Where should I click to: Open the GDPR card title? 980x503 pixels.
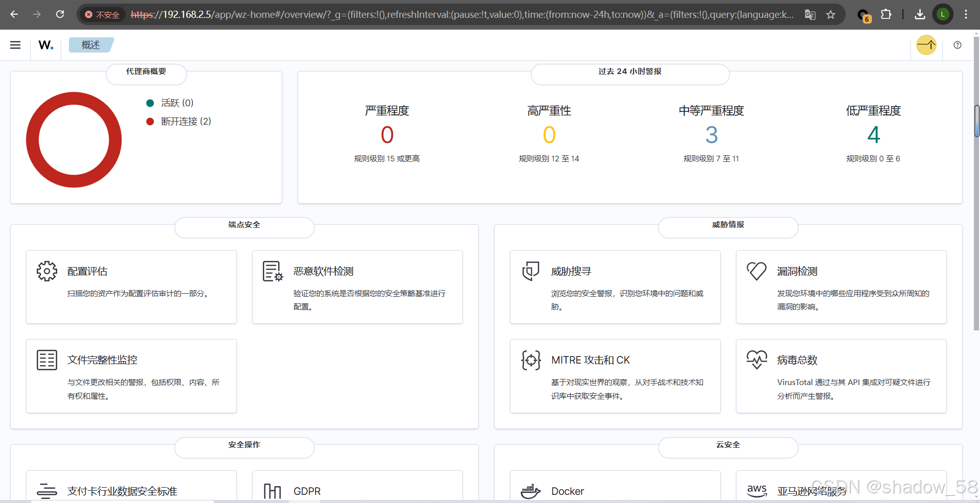tap(307, 491)
